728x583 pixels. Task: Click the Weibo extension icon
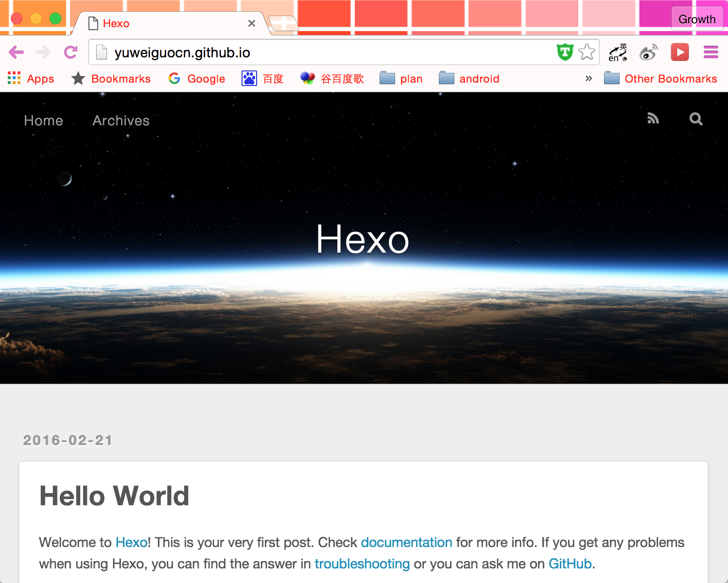[649, 52]
